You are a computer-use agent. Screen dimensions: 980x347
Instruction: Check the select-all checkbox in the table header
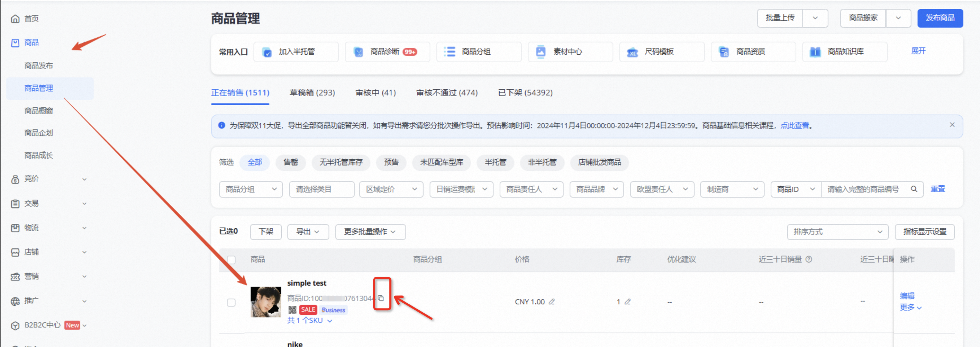231,259
